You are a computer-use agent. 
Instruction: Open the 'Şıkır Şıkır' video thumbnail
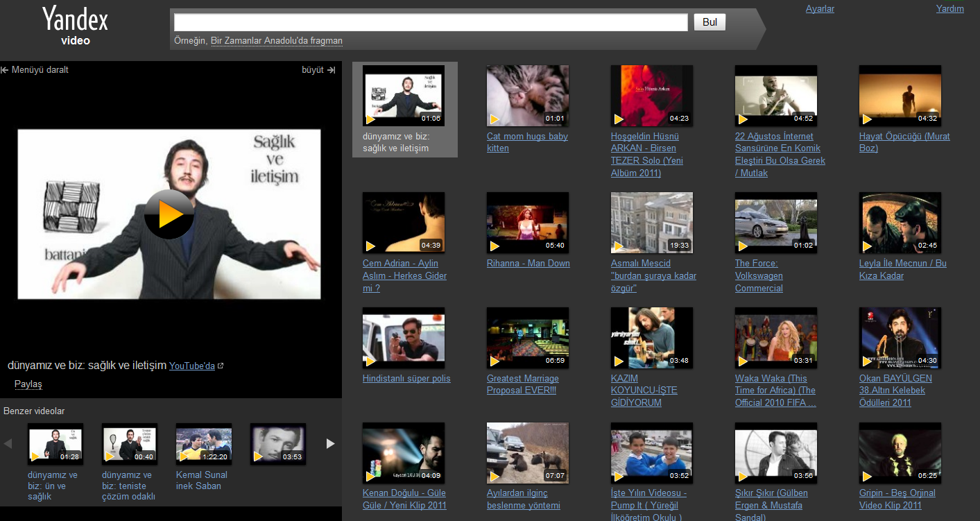tap(776, 453)
